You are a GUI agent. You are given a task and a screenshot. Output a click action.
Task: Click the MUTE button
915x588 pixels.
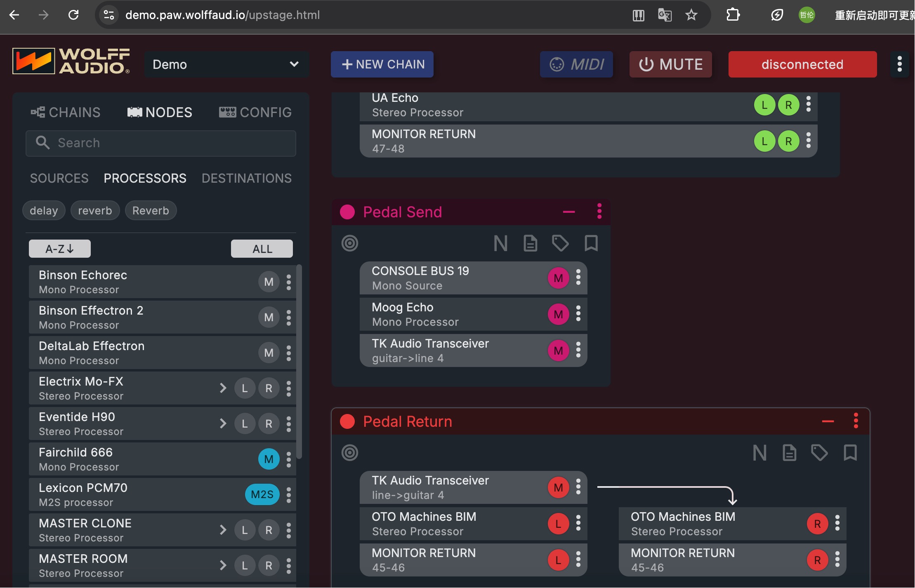tap(670, 64)
